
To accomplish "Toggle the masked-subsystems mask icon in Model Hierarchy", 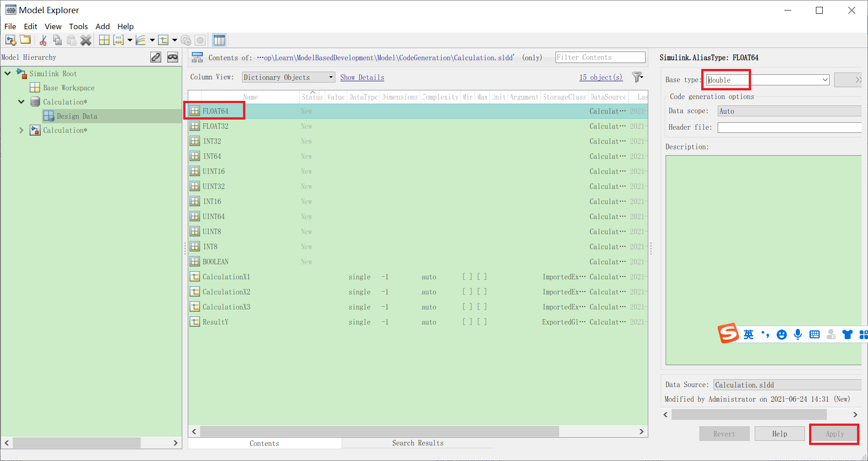I will click(x=173, y=57).
